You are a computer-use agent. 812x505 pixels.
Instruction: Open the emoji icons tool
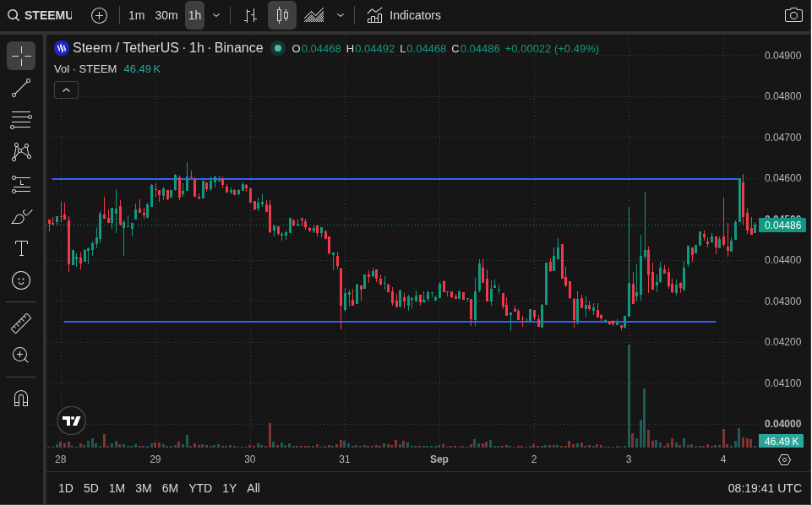point(21,280)
